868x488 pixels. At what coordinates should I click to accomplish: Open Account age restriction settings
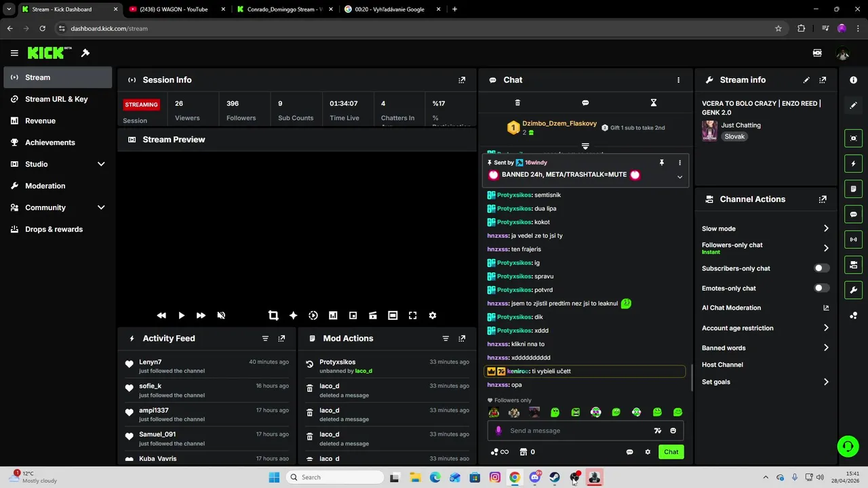pos(765,328)
